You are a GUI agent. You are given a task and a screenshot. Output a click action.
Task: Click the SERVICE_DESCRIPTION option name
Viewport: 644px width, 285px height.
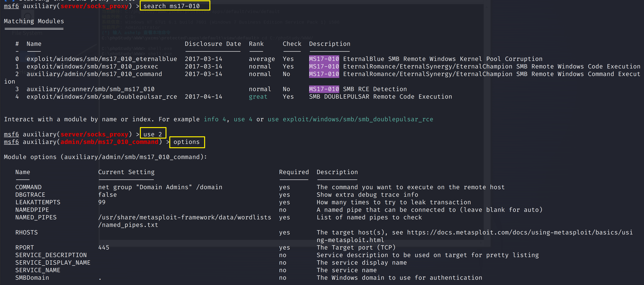click(51, 255)
